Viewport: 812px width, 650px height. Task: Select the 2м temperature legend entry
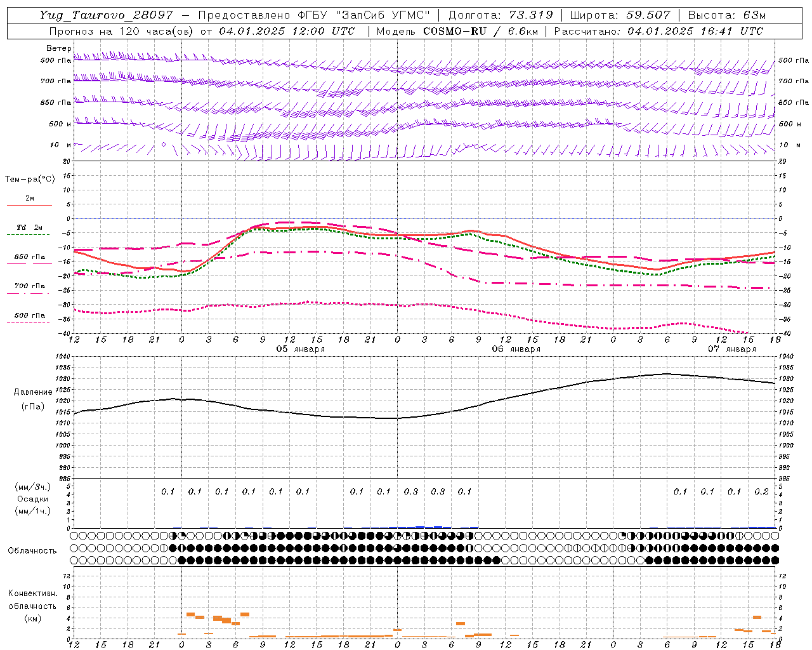pos(29,199)
